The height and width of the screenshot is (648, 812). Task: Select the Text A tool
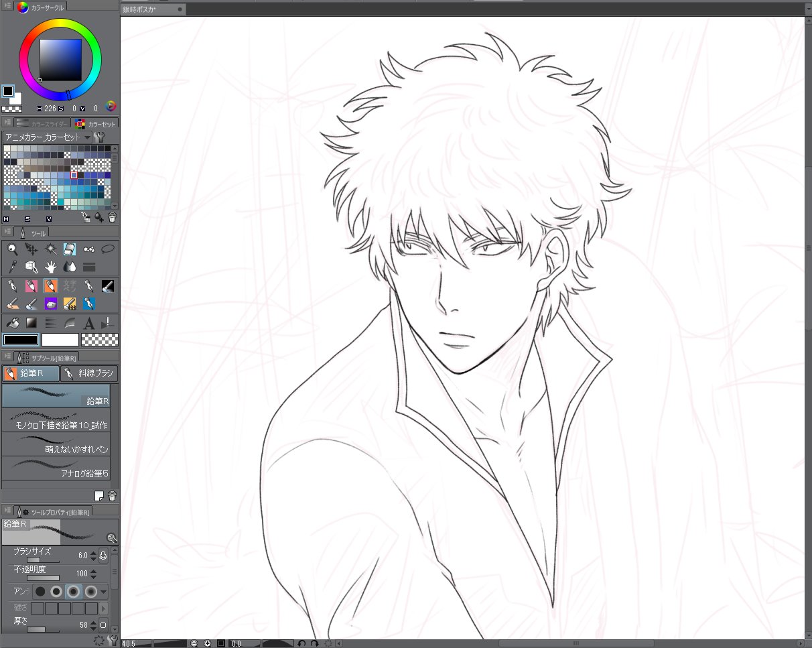[88, 323]
